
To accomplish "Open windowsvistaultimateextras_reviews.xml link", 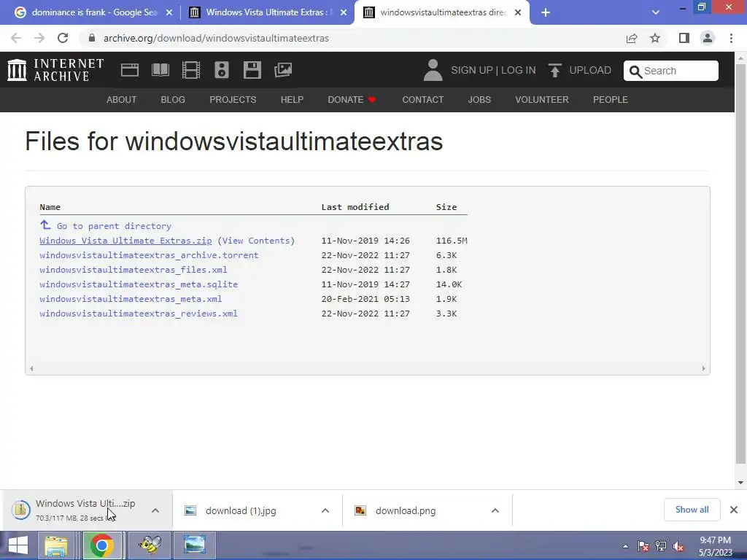I will click(x=139, y=314).
